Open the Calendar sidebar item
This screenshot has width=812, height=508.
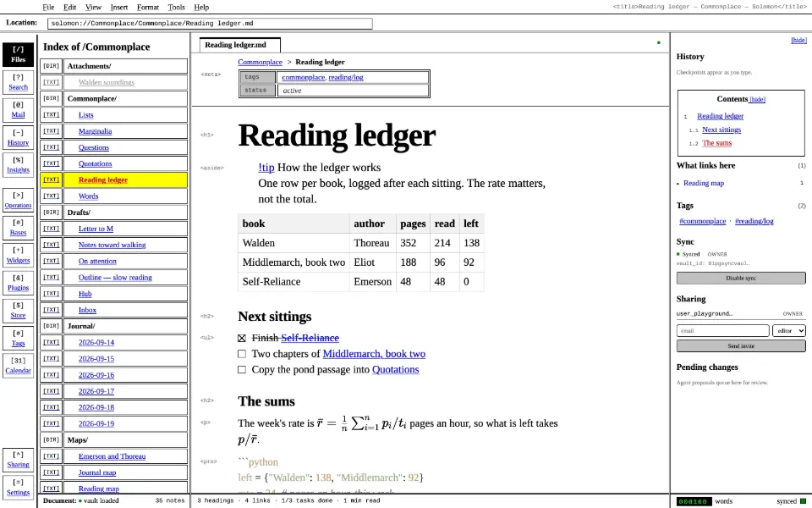click(18, 366)
